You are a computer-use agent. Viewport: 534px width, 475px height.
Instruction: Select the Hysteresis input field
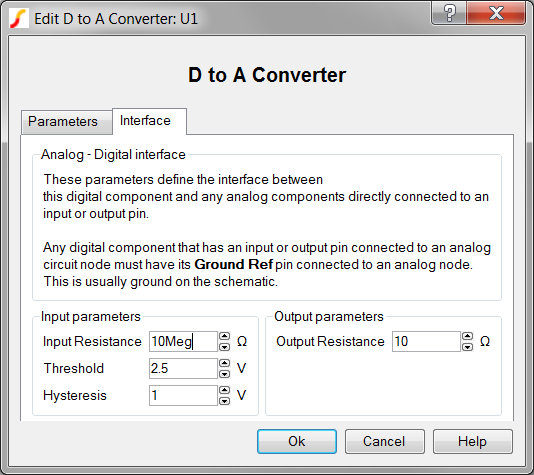coord(183,395)
